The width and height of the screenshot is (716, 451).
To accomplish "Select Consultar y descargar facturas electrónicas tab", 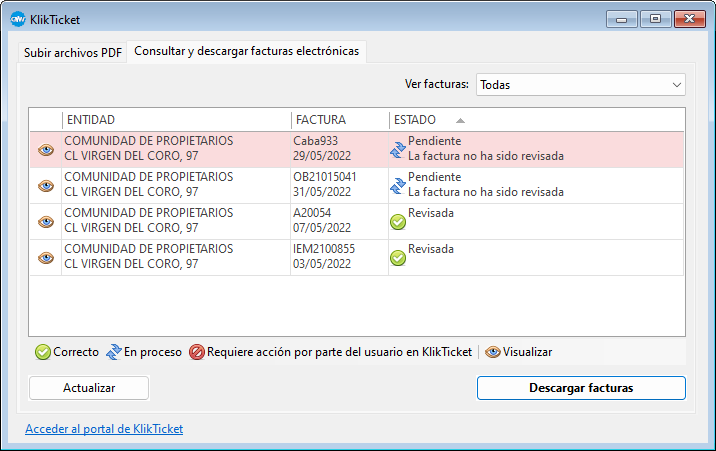I will tap(246, 51).
